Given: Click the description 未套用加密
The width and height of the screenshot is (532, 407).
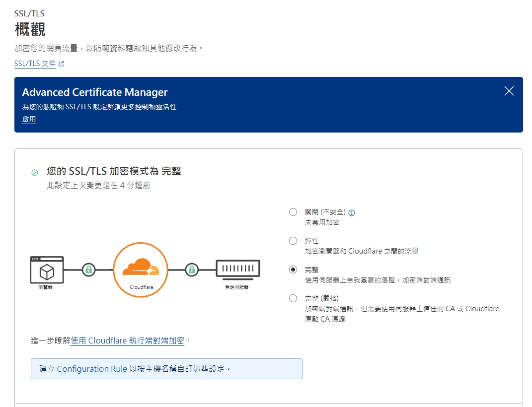Looking at the screenshot, I should 322,223.
